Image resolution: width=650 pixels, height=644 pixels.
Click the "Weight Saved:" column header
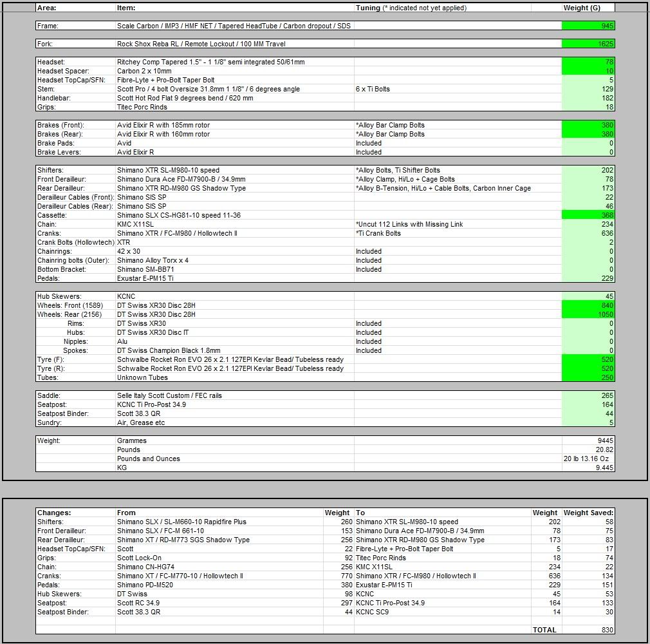click(x=588, y=513)
